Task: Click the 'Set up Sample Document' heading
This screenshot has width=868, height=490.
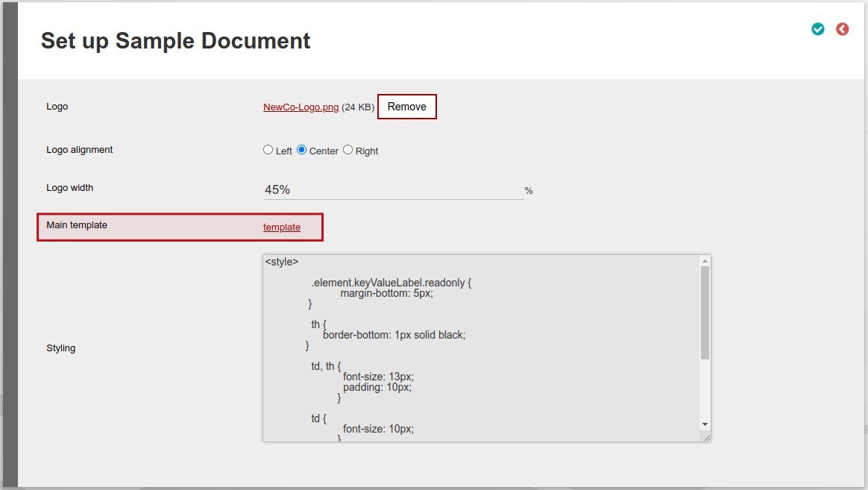Action: (175, 41)
